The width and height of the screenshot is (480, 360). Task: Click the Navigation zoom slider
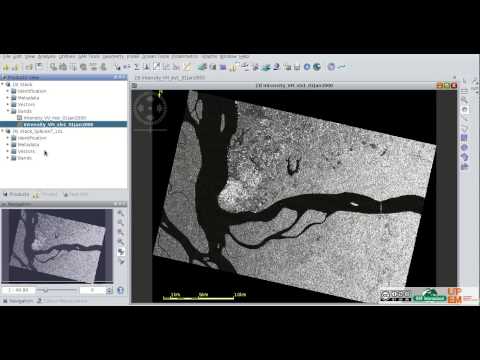(x=57, y=290)
